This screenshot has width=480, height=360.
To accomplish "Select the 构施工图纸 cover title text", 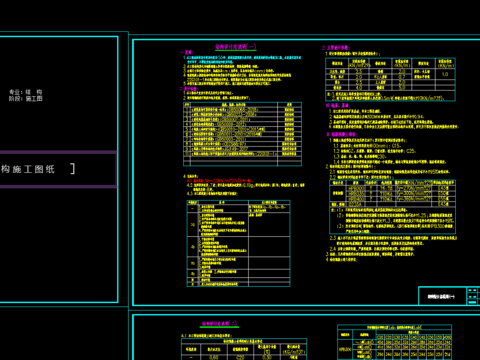I will [28, 169].
